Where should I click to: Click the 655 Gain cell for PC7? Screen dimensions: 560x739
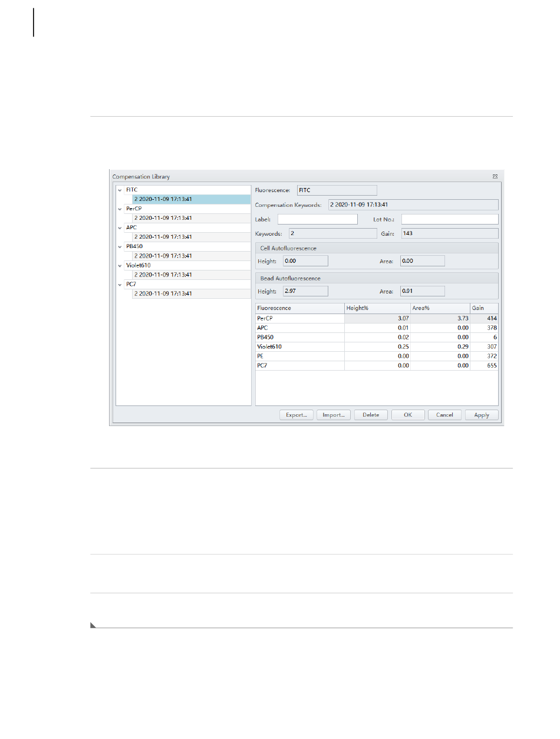pyautogui.click(x=484, y=365)
